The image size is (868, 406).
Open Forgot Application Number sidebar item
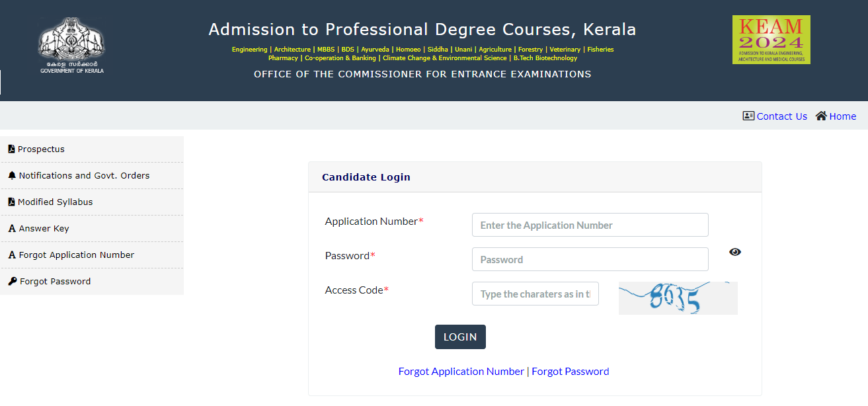tap(92, 255)
